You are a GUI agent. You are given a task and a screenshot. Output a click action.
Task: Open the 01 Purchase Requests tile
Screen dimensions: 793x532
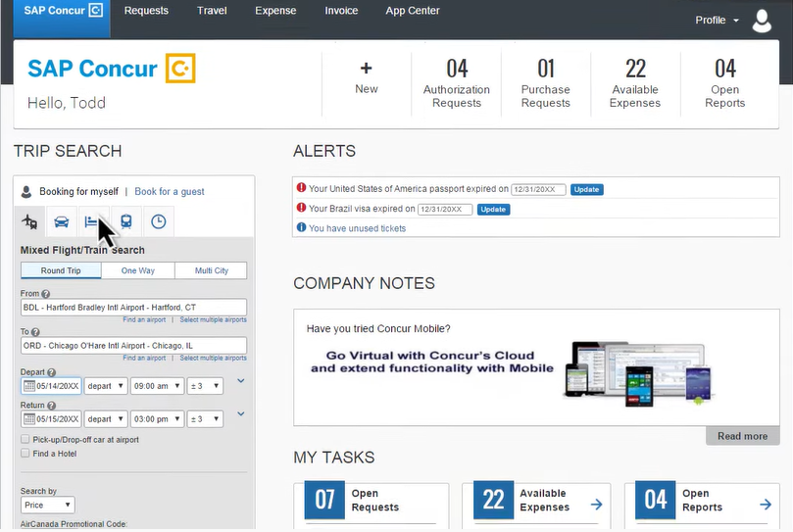[x=546, y=83]
